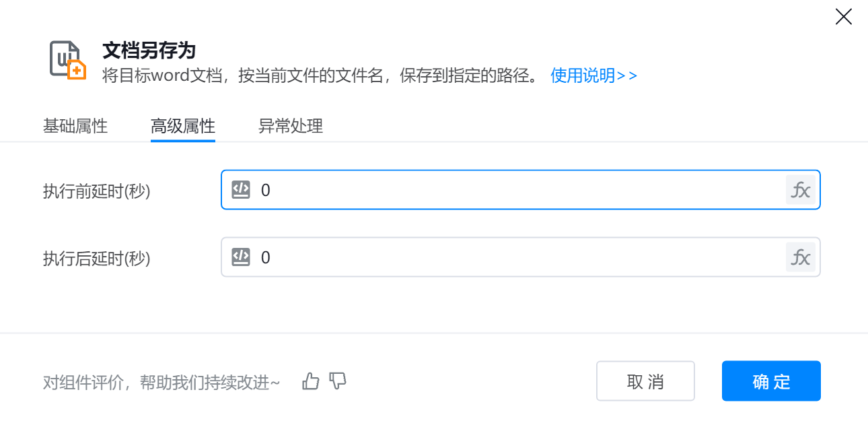Viewport: 868px width, 421px height.
Task: Click the 执行前延时(秒) label
Action: click(x=97, y=191)
